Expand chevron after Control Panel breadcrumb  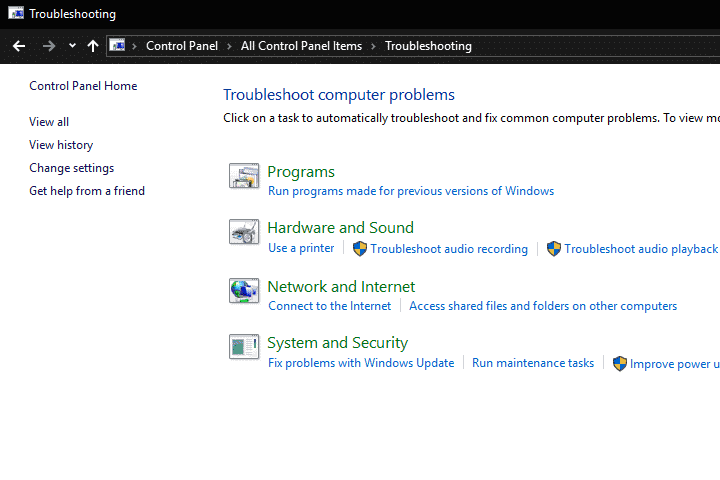tap(229, 46)
